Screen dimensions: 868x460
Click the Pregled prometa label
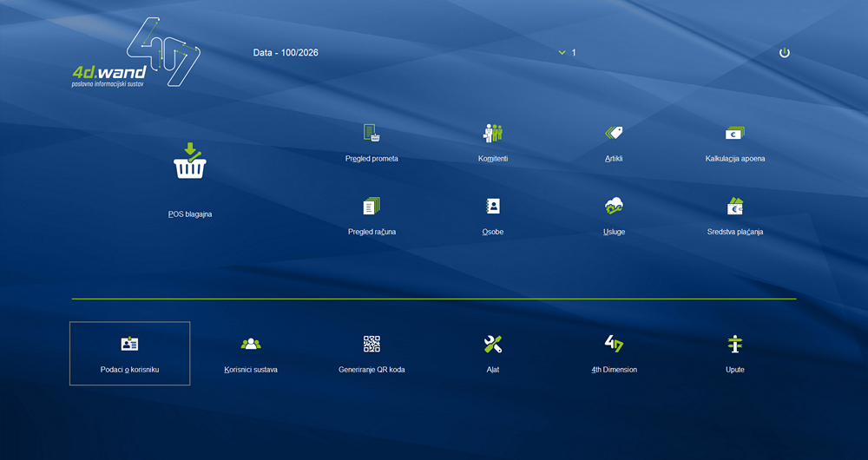[372, 159]
